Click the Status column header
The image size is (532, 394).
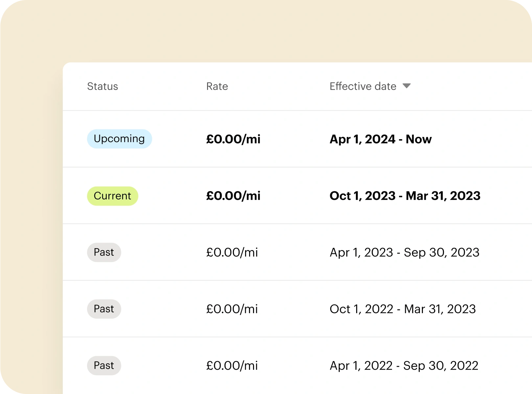click(x=103, y=86)
